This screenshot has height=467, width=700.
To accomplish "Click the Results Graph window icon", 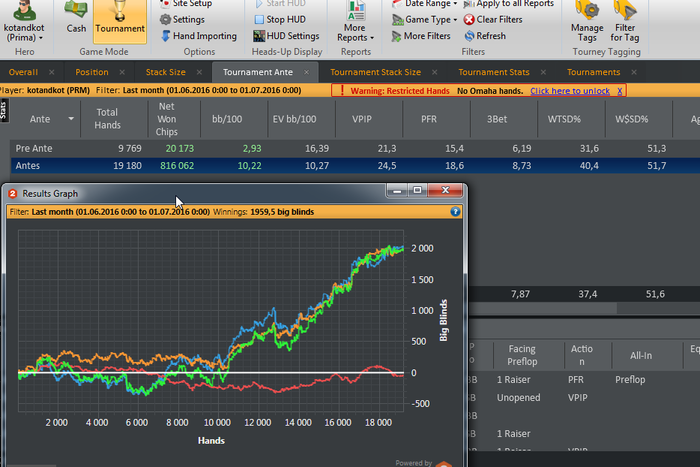I will 12,193.
